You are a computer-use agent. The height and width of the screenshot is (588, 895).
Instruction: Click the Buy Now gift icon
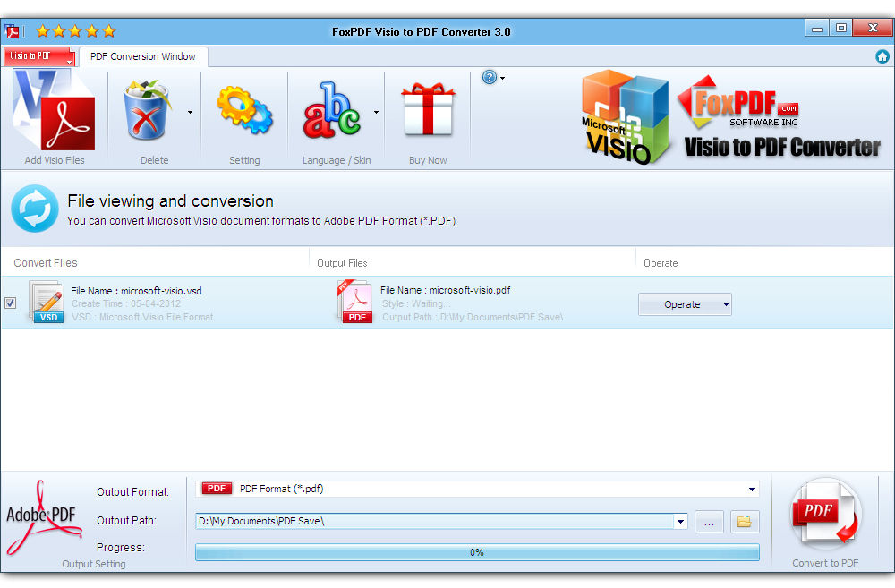coord(428,109)
